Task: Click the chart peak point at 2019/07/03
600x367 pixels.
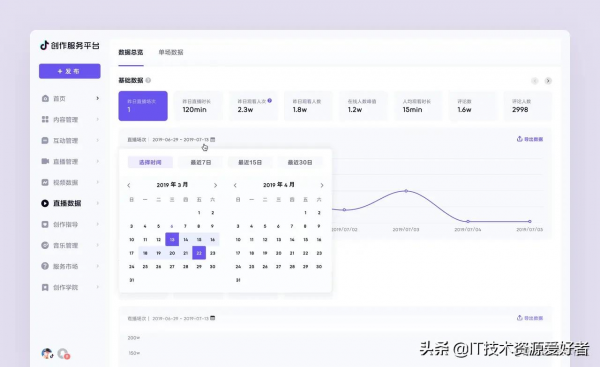Action: 406,191
